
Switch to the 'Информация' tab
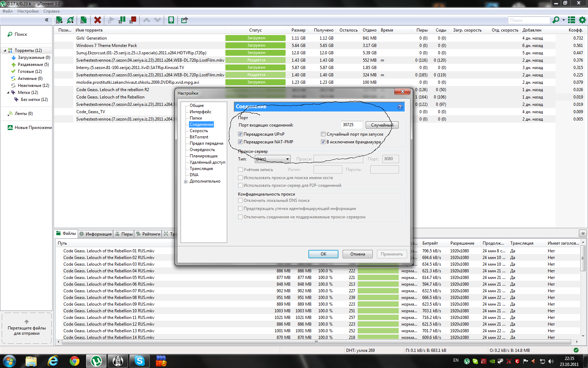click(96, 234)
